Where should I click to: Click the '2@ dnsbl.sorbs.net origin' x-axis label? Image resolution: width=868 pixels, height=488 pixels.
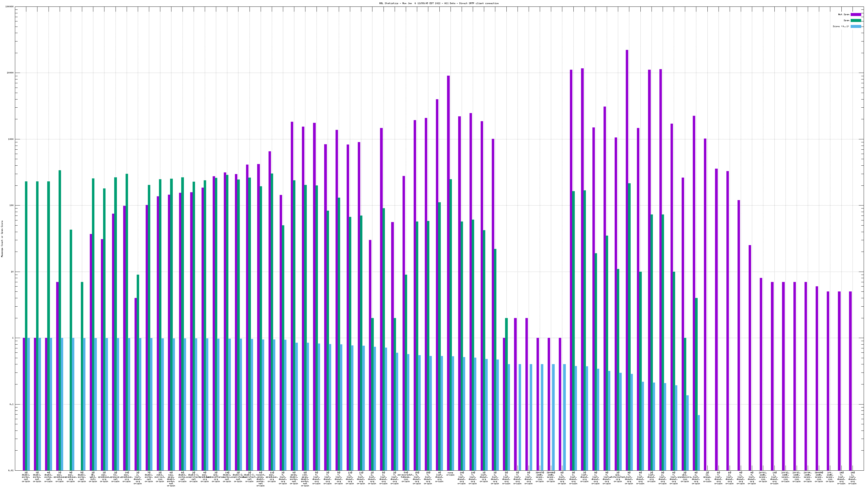click(26, 477)
